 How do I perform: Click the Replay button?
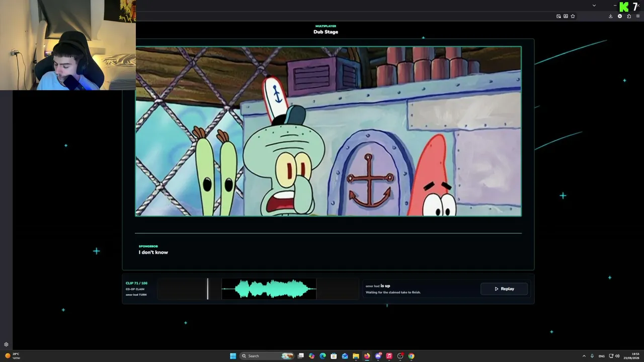504,289
